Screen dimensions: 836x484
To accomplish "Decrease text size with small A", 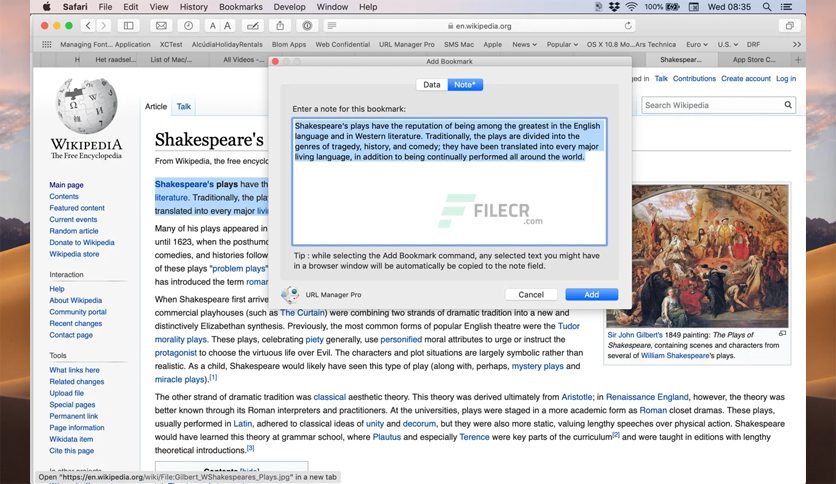I will [213, 26].
